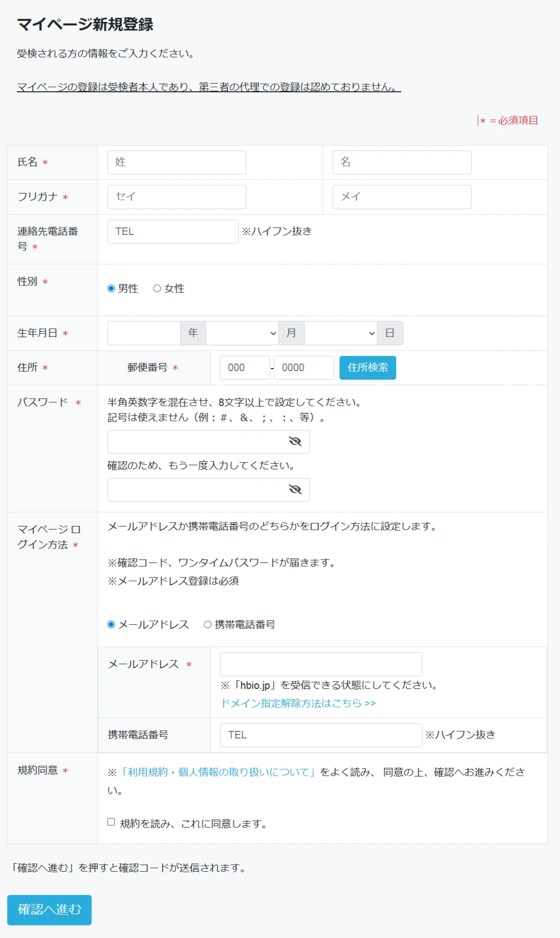Click the underlined 第三者の代理 notice text

click(x=209, y=87)
